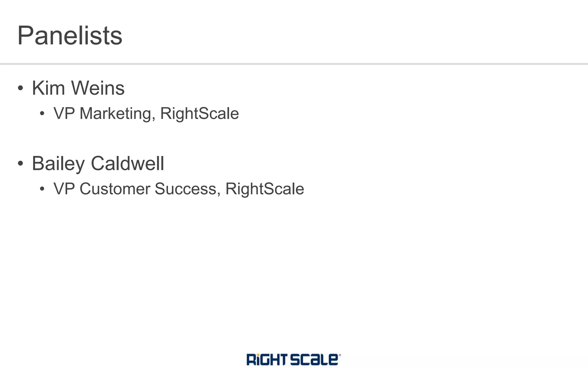Screen dimensions: 588x368
Task: Click the registered trademark symbol on logo
Action: click(340, 355)
